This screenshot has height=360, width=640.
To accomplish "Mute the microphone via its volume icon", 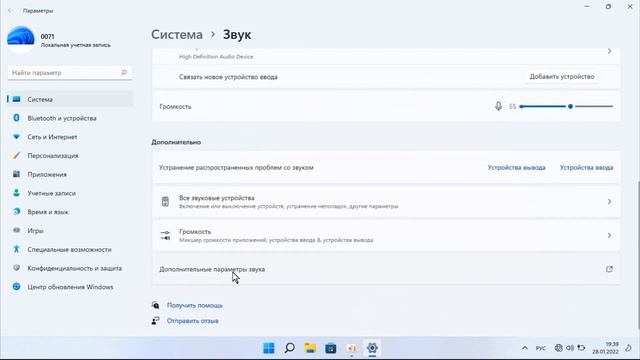I will (x=498, y=107).
